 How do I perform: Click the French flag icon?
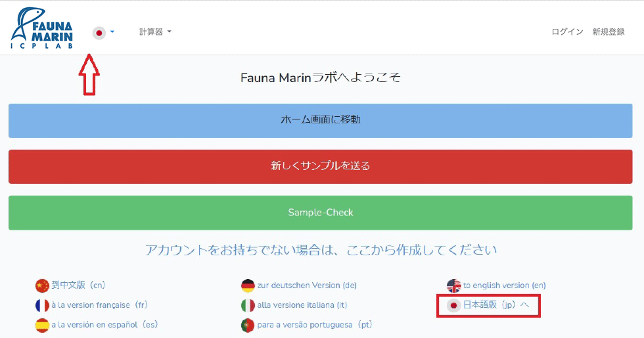pos(42,305)
